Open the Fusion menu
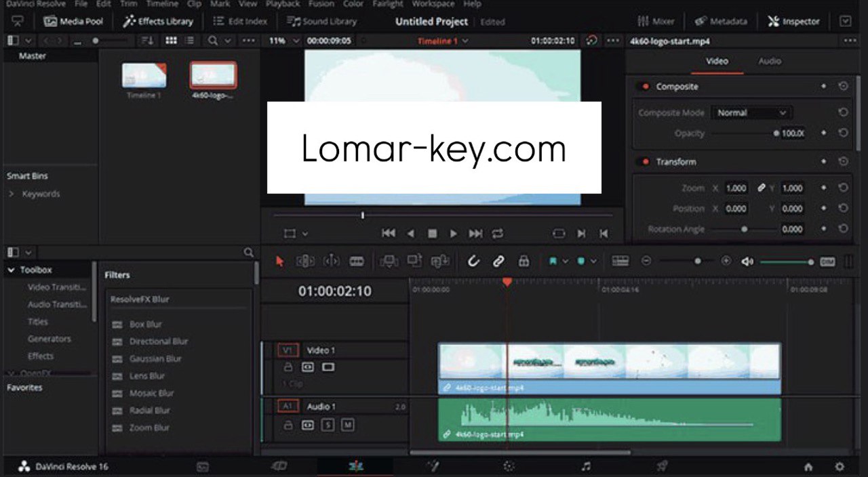Image resolution: width=868 pixels, height=477 pixels. (x=321, y=3)
